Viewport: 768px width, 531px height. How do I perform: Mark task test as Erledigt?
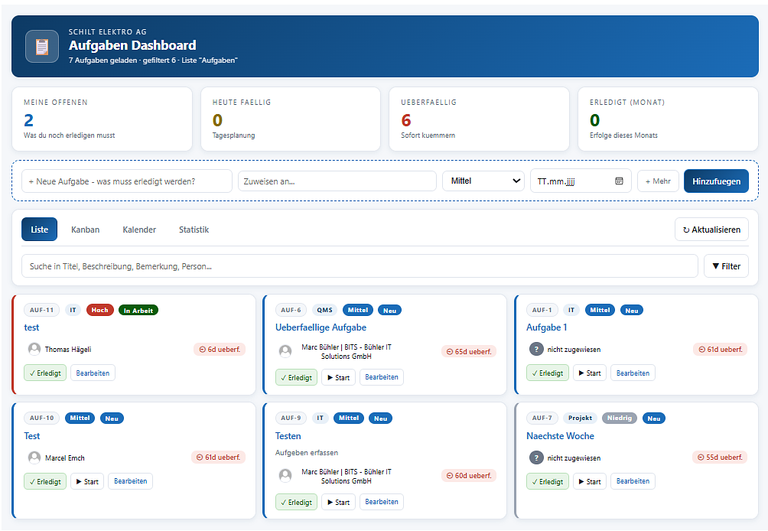point(45,373)
